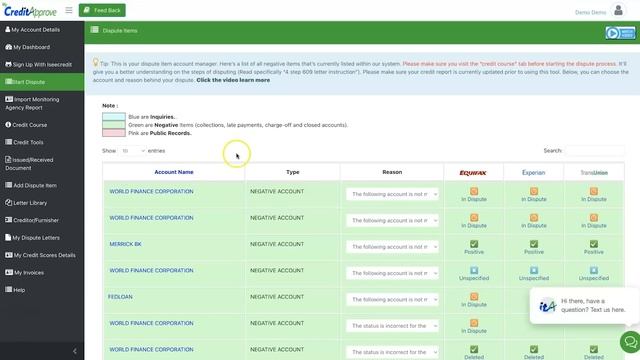Click TransUnion In Dispute icon, first World Finance row

pyautogui.click(x=594, y=191)
